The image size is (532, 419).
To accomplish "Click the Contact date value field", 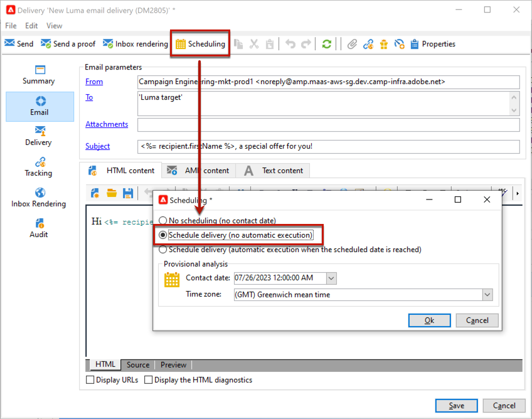I will click(280, 278).
